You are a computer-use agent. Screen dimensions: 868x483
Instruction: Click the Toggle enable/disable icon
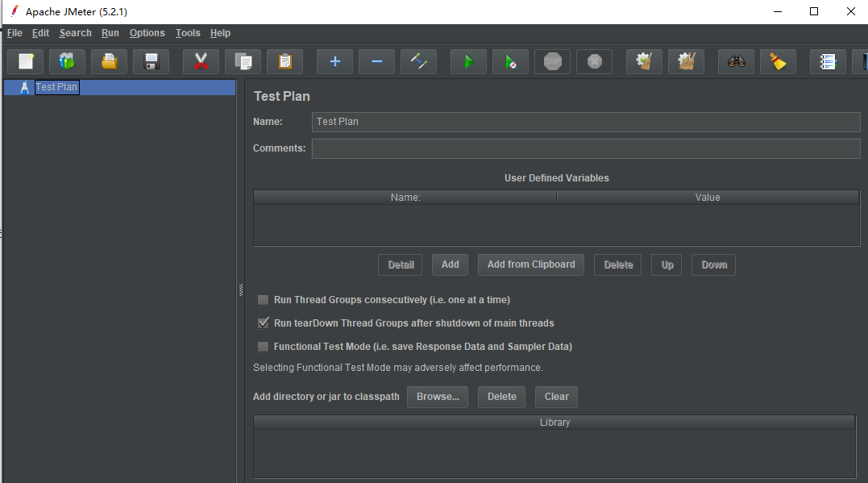tap(418, 61)
